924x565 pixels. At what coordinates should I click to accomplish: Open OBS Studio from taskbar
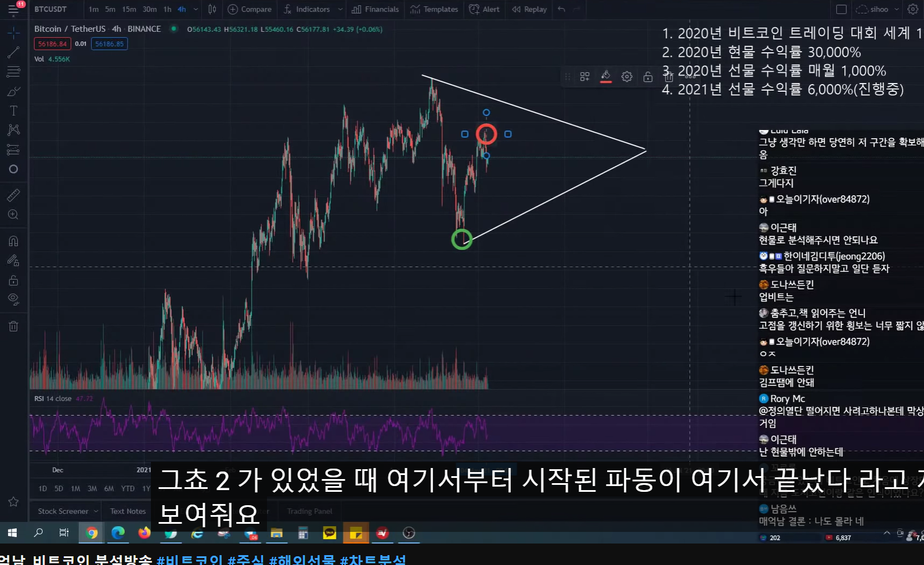409,533
